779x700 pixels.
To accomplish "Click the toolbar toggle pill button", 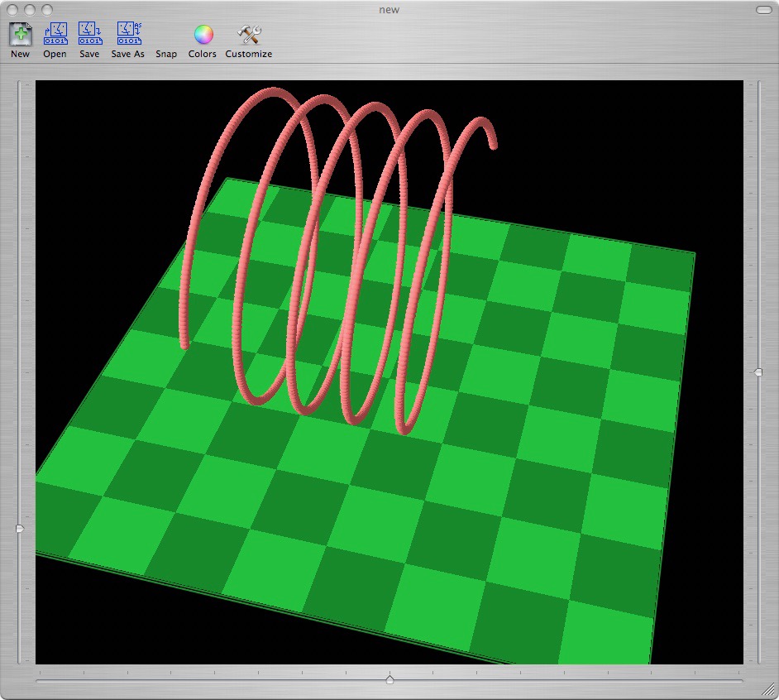I will coord(763,10).
